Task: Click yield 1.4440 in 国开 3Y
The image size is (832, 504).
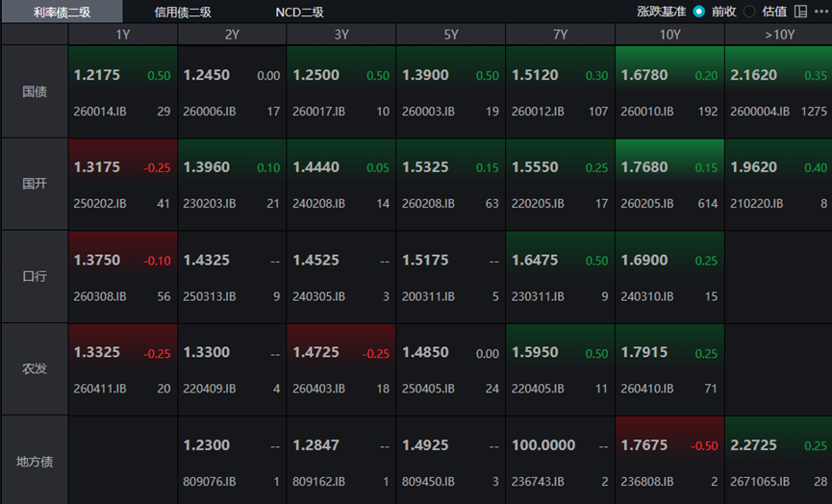Action: click(x=315, y=167)
